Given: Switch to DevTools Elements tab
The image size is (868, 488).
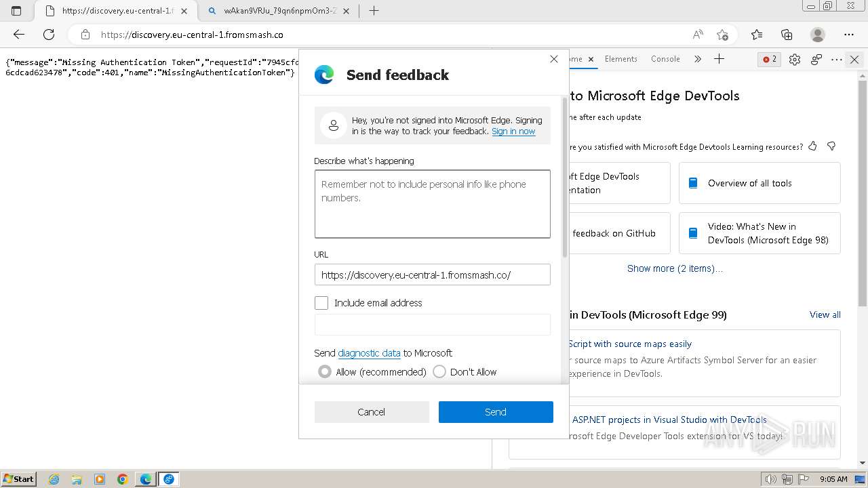Looking at the screenshot, I should pos(620,59).
